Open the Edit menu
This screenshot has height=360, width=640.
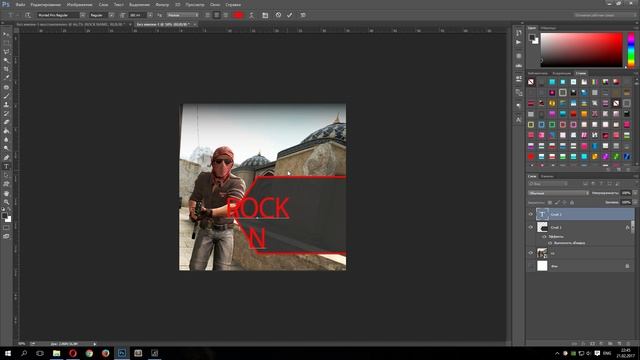(46, 4)
